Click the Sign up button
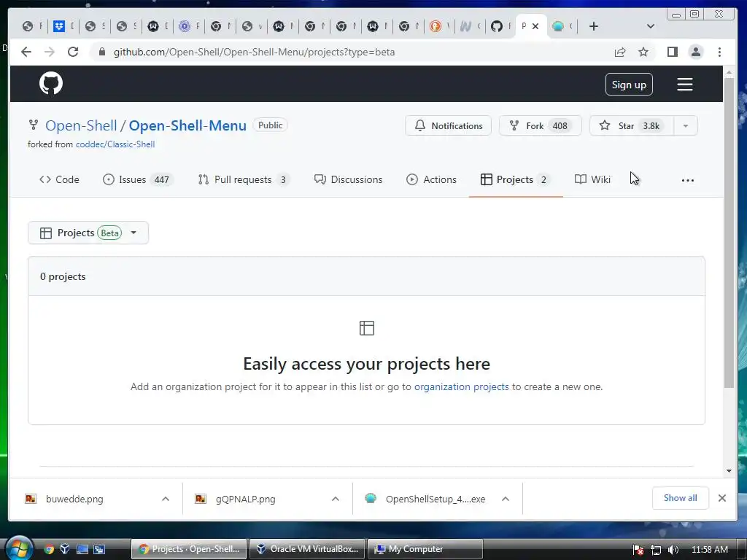This screenshot has height=560, width=747. (629, 85)
